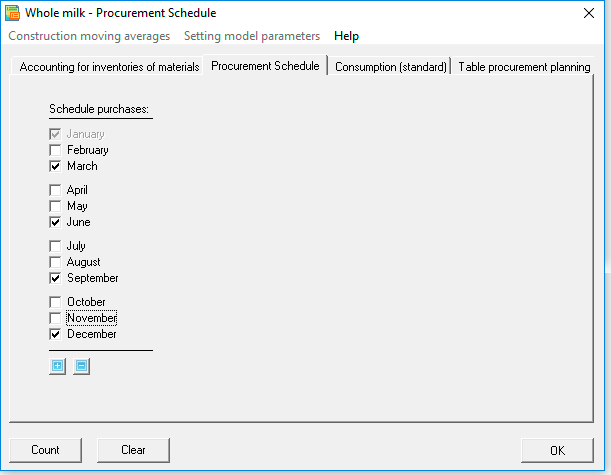The height and width of the screenshot is (475, 611).
Task: Close the Procurement Schedule window
Action: (x=589, y=13)
